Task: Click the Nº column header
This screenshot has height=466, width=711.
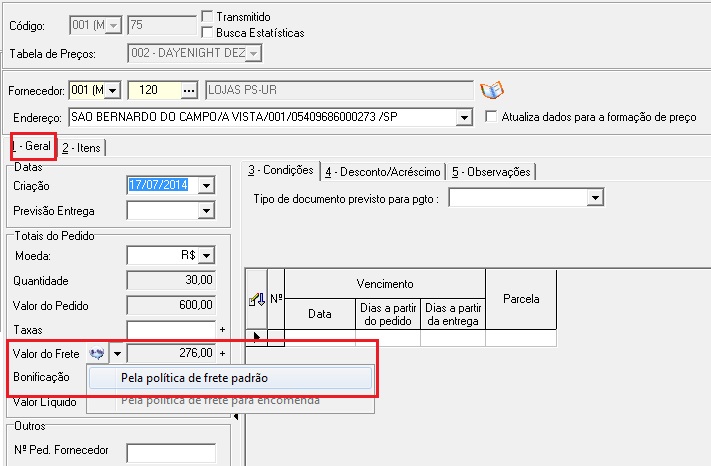Action: [x=276, y=299]
